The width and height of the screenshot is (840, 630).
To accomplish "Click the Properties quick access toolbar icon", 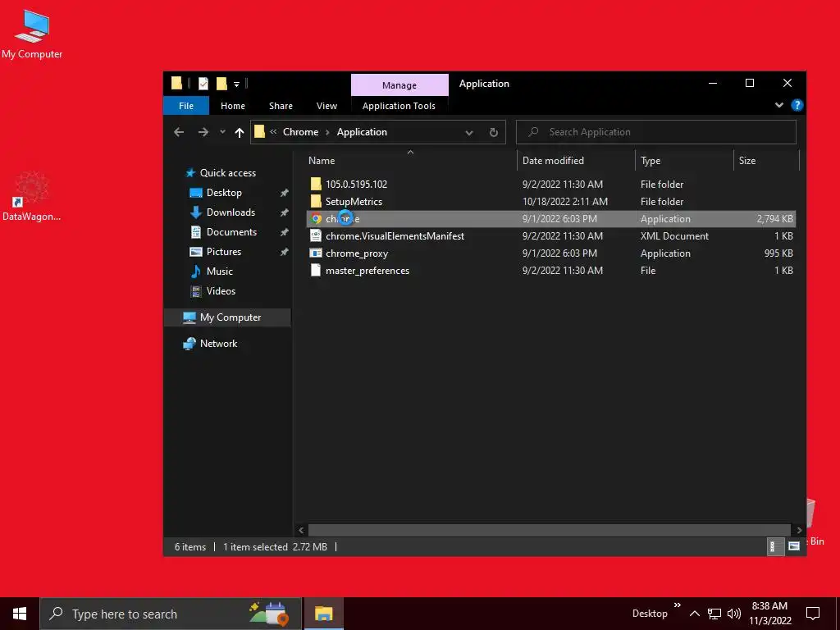I will 203,84.
